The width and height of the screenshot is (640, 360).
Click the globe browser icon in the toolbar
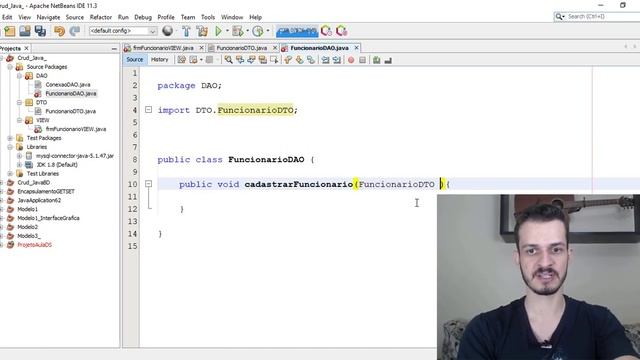(x=167, y=31)
